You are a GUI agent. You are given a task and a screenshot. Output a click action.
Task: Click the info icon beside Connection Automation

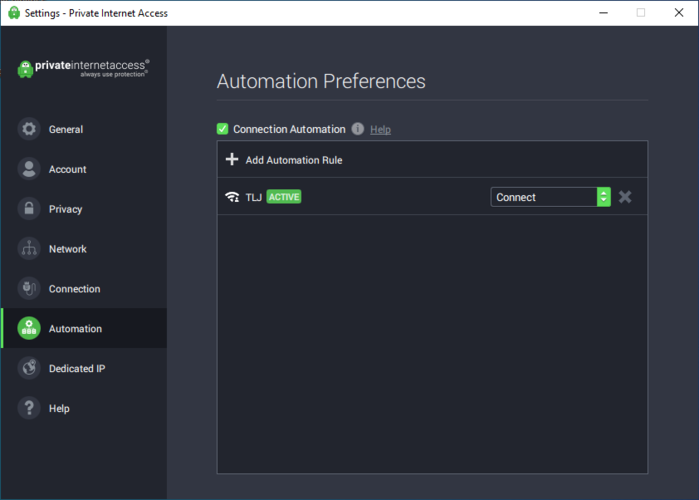pos(358,129)
